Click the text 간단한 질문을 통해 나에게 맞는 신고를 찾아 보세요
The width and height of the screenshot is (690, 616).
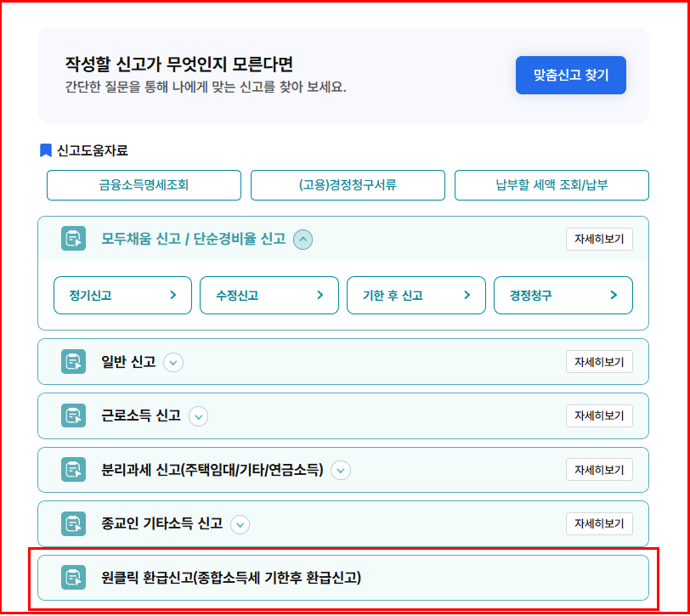tap(206, 87)
